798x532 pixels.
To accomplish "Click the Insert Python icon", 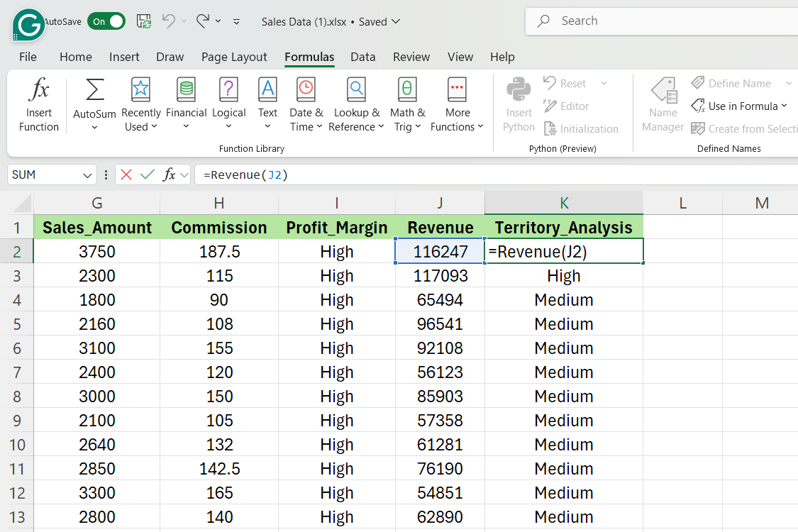I will [519, 89].
